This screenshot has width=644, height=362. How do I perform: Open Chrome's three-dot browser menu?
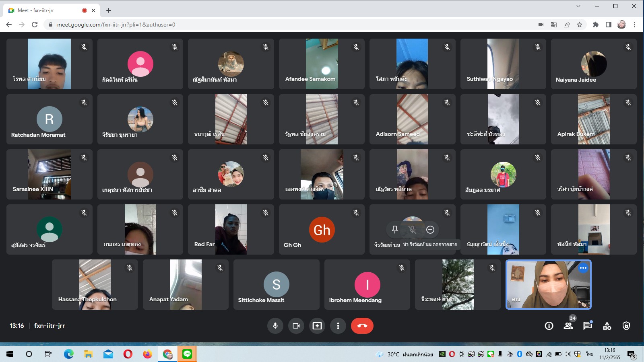coord(635,25)
